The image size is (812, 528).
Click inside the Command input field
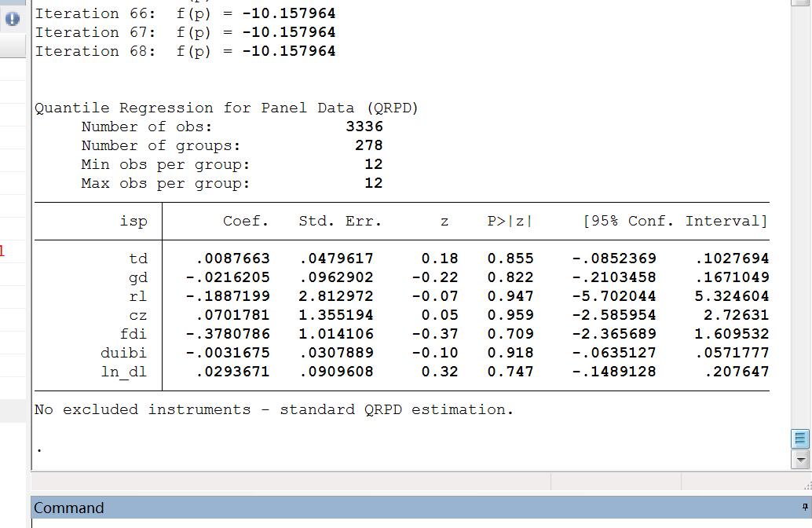(393, 522)
